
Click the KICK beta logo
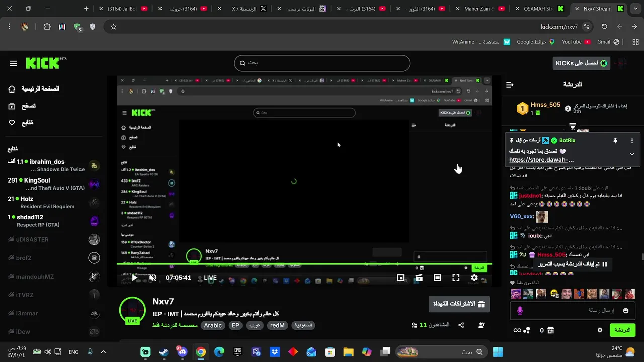tap(46, 63)
